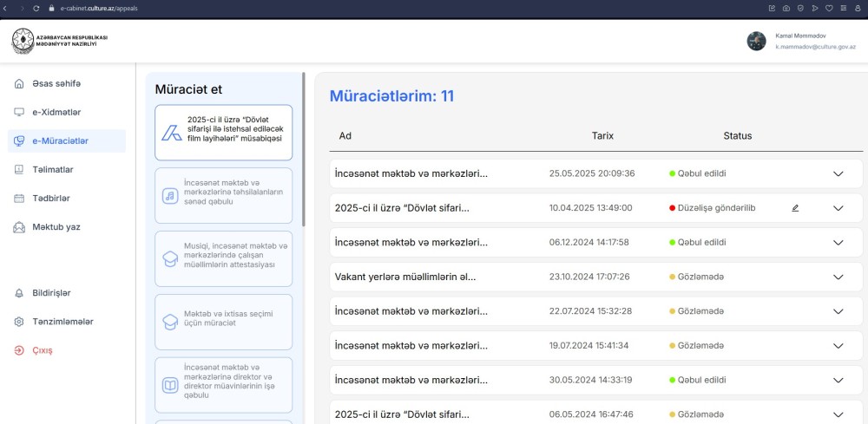Viewport: 868px width, 424px height.
Task: Expand the 22.07.2024 appeal row chevron
Action: [838, 311]
